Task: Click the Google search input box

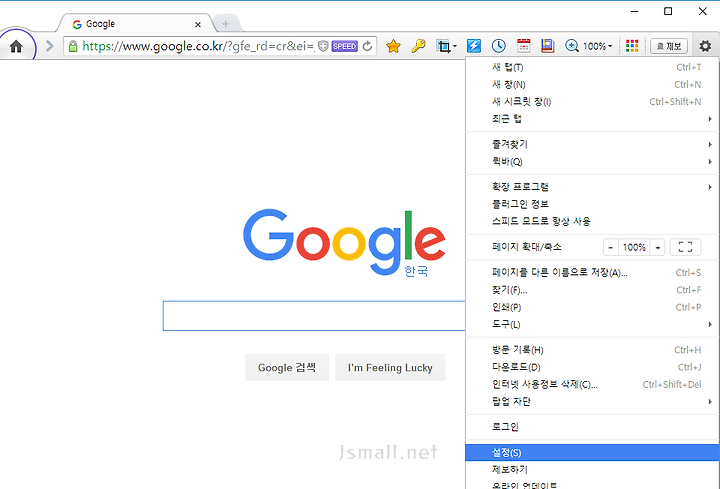Action: coord(314,316)
